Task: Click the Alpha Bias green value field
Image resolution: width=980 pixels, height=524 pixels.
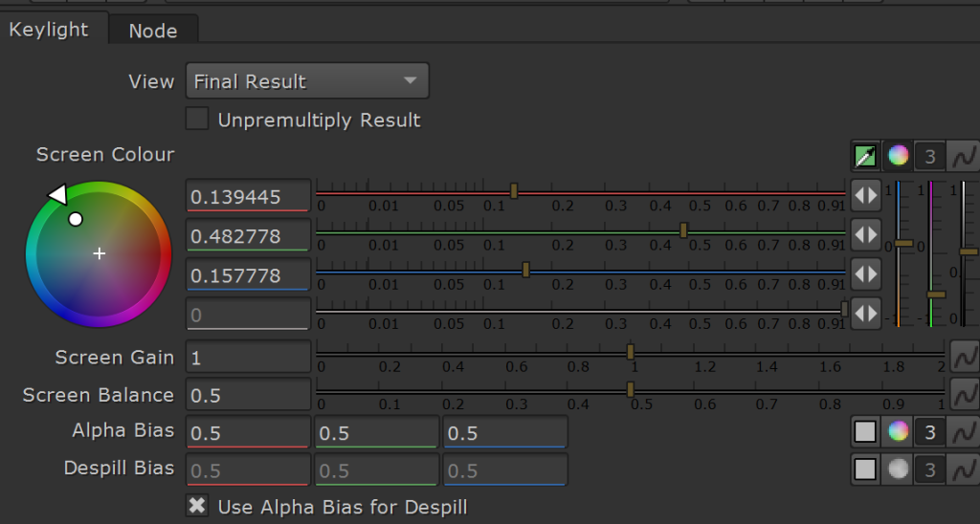Action: point(377,432)
